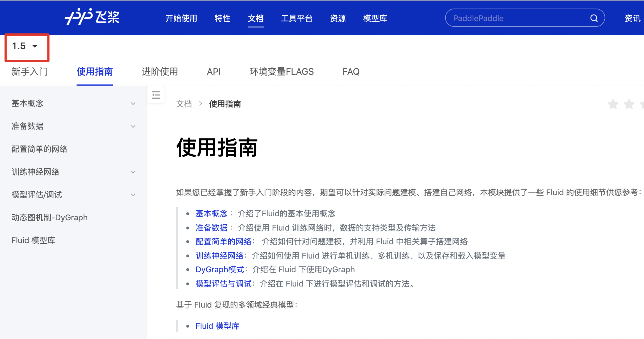Collapse the sidebar with the menu-fold icon

(156, 95)
